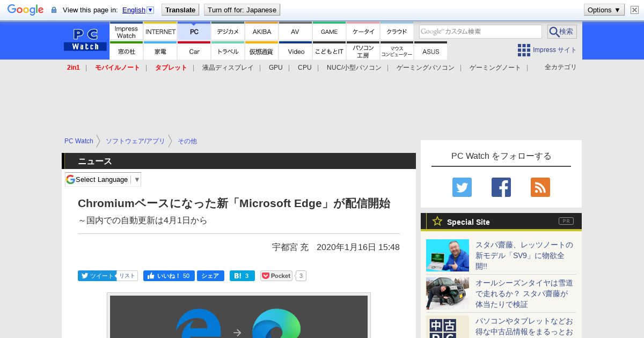Image resolution: width=644 pixels, height=338 pixels.
Task: Open the PC Watch RSS feed icon
Action: [540, 187]
